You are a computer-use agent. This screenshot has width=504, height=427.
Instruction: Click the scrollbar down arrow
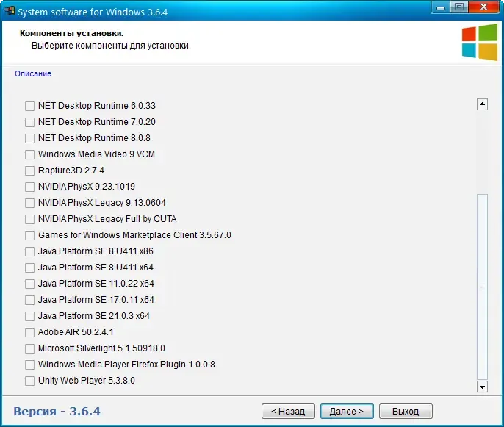point(482,387)
